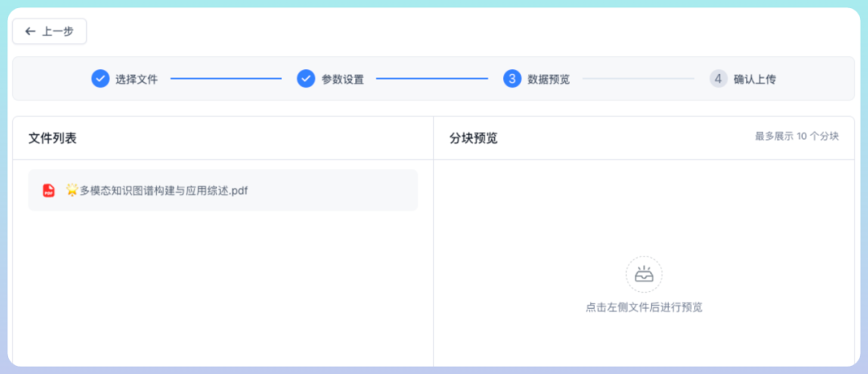Screen dimensions: 868x374
Task: Click the red PDF file icon
Action: tap(49, 191)
